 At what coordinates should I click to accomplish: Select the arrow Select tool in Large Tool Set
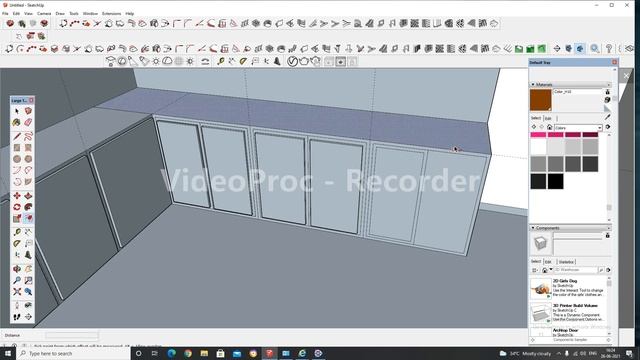click(17, 111)
